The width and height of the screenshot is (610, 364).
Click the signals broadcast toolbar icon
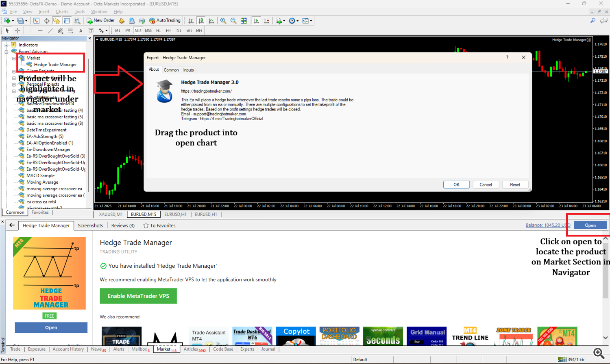coord(142,21)
